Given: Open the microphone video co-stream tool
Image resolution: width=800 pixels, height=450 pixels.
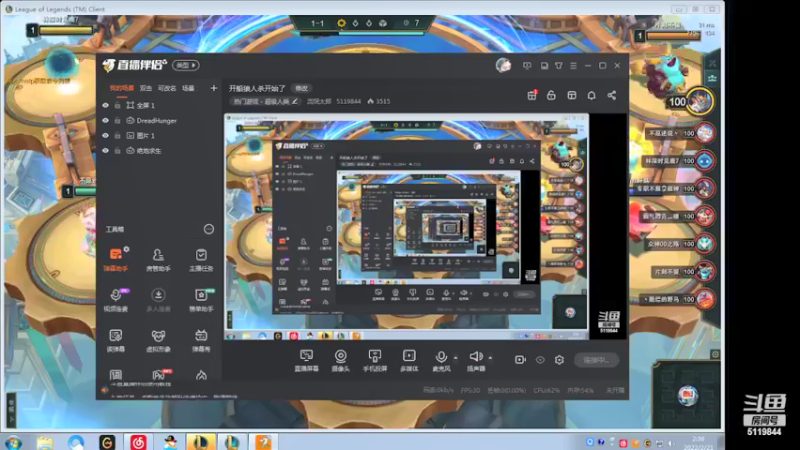Looking at the screenshot, I should click(x=116, y=299).
